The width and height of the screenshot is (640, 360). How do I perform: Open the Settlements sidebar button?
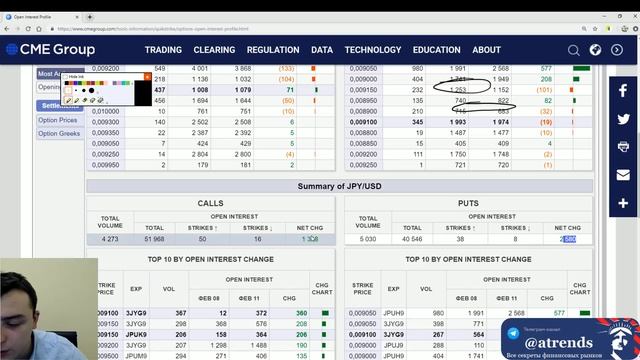click(60, 106)
